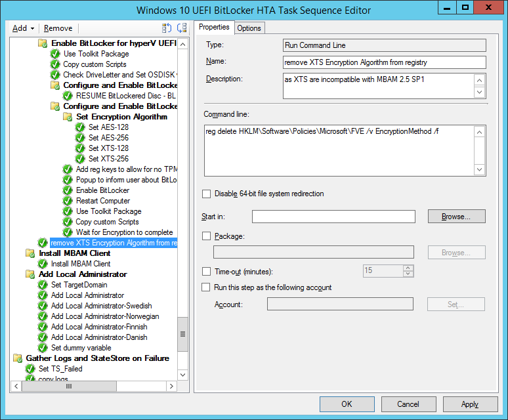Click tree scroll down arrow

pos(182,375)
